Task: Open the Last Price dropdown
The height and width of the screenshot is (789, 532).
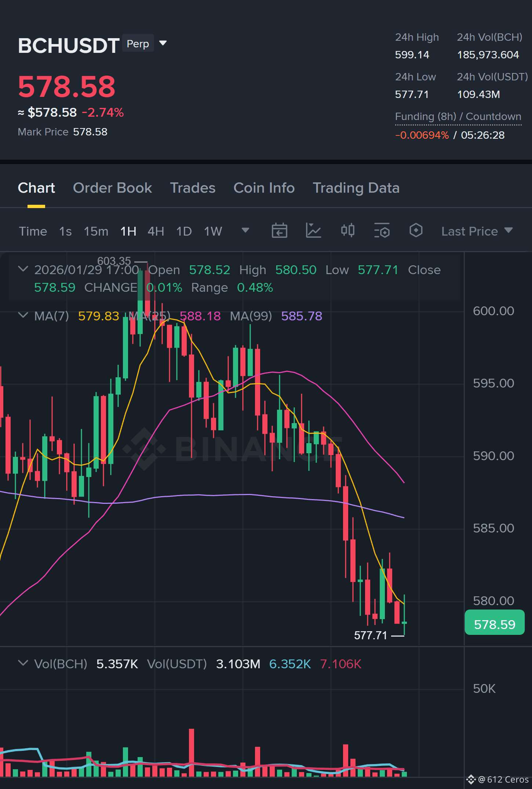Action: [x=477, y=231]
